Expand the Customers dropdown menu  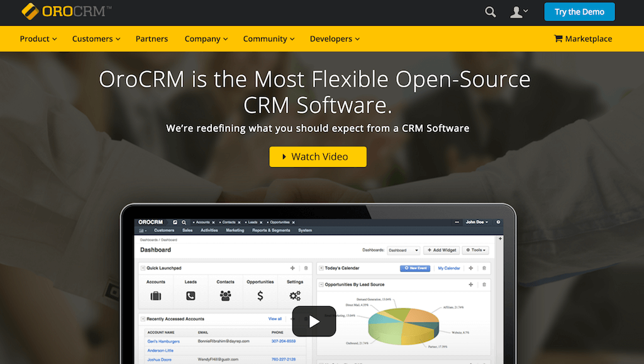pyautogui.click(x=96, y=38)
